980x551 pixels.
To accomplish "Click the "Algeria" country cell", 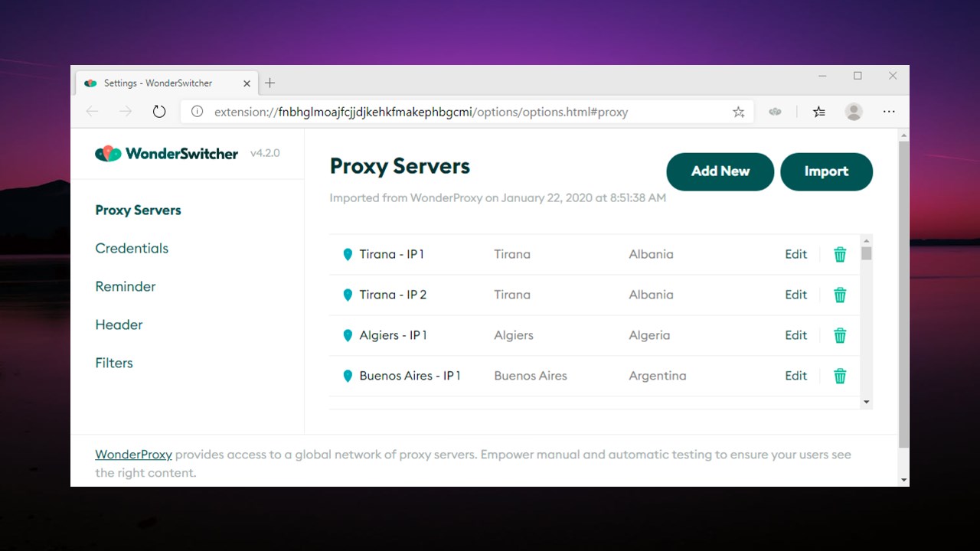I will point(649,335).
